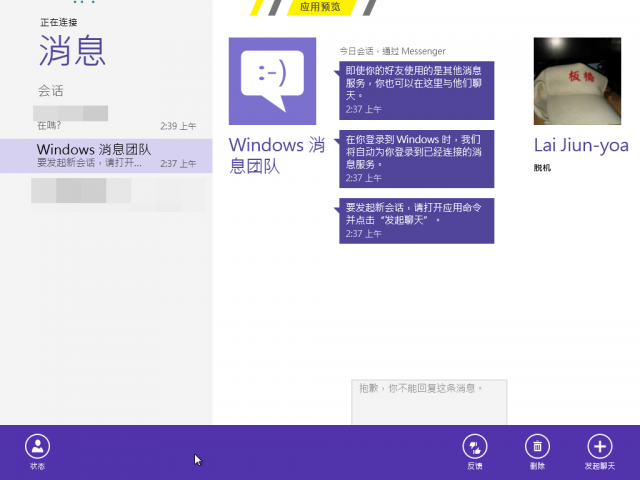Click the 2:39 上午 timestamp in conversation list
640x480 pixels.
point(178,126)
